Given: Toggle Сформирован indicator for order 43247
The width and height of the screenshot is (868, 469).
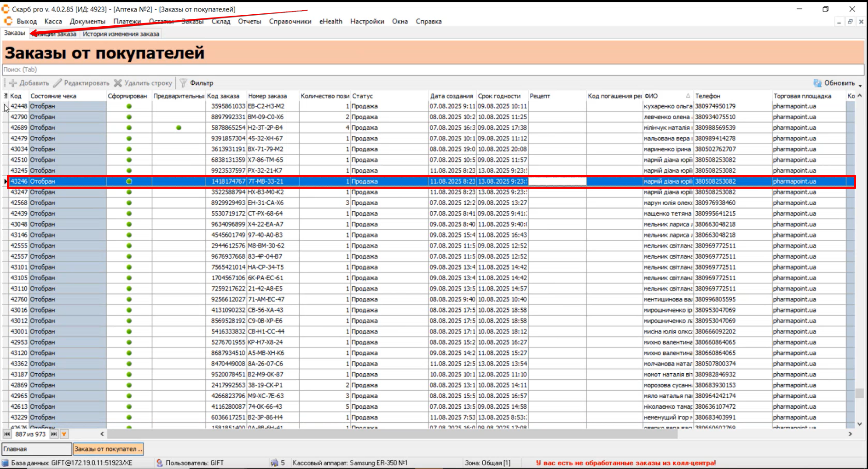Looking at the screenshot, I should [x=129, y=192].
